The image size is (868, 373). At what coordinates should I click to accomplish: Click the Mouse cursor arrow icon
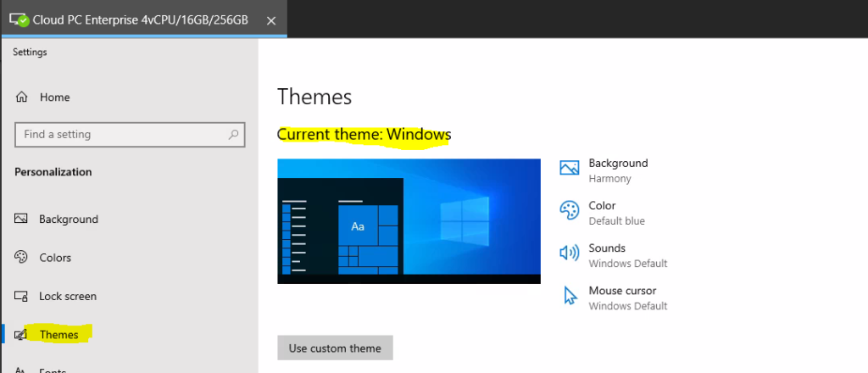tap(570, 296)
